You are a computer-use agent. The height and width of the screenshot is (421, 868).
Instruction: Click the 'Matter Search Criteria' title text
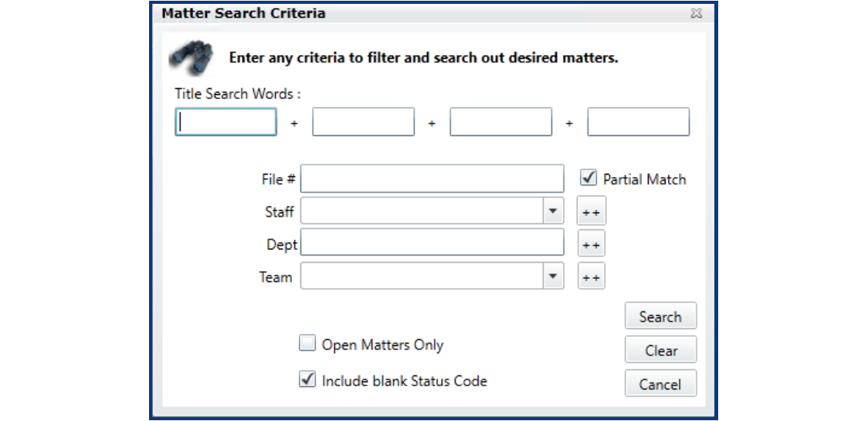pyautogui.click(x=243, y=13)
